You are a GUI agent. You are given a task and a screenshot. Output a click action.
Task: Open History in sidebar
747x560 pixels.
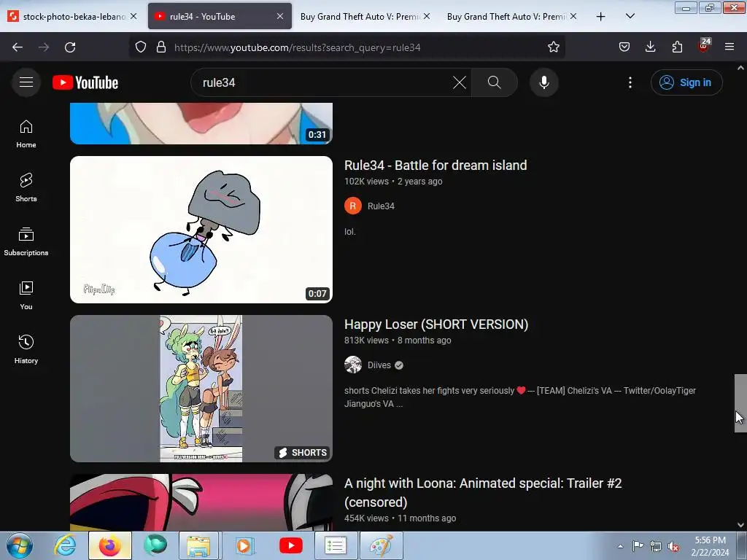[26, 349]
